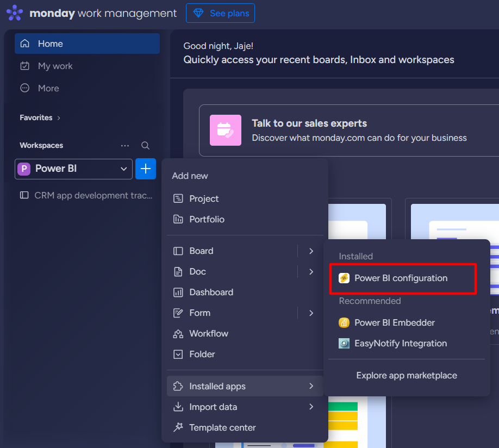Expand the Import data submenu arrow
The width and height of the screenshot is (499, 448).
(311, 407)
